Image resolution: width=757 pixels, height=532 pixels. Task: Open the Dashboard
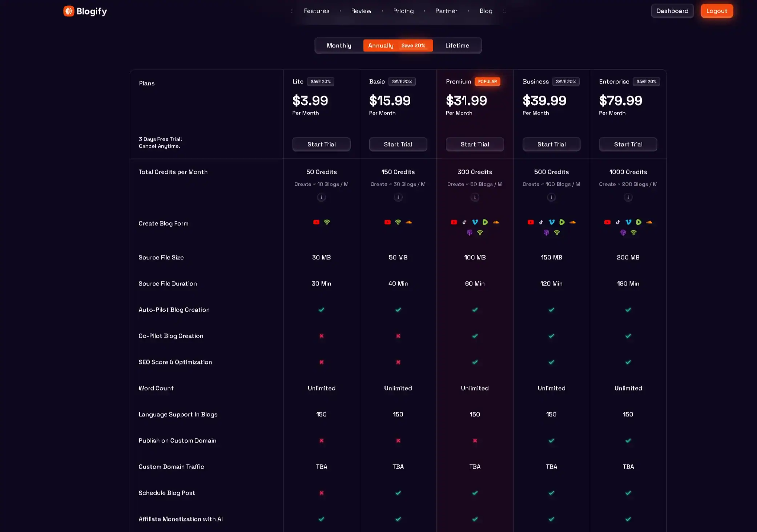click(x=672, y=11)
